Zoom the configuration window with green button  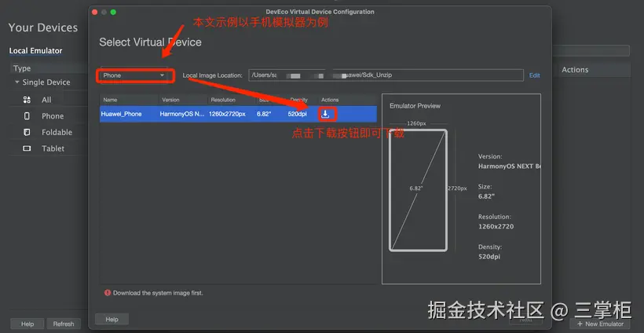pos(113,12)
